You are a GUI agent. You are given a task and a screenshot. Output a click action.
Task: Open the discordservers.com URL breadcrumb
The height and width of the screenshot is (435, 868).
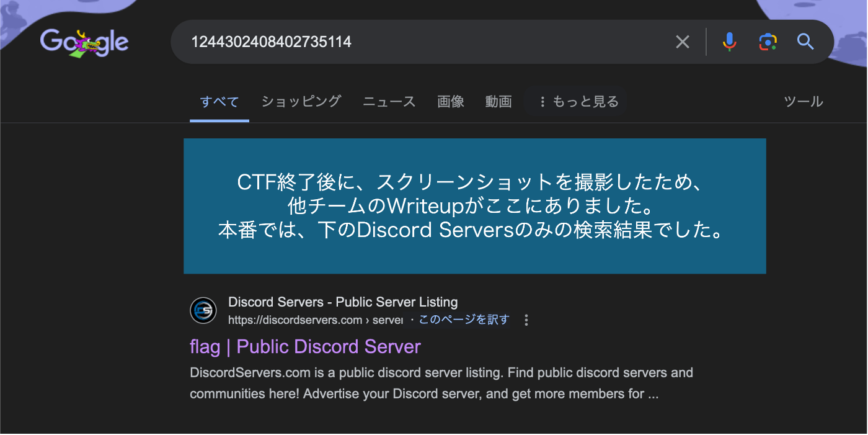click(x=316, y=320)
